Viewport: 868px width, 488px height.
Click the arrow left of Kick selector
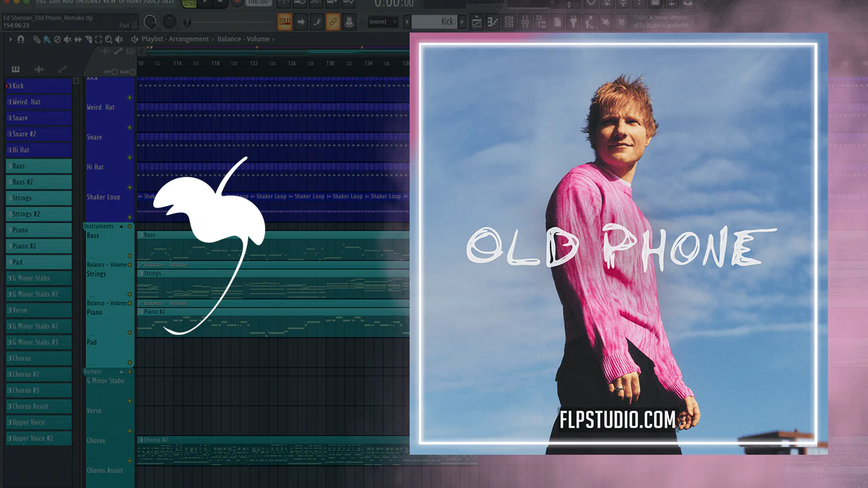click(x=407, y=22)
